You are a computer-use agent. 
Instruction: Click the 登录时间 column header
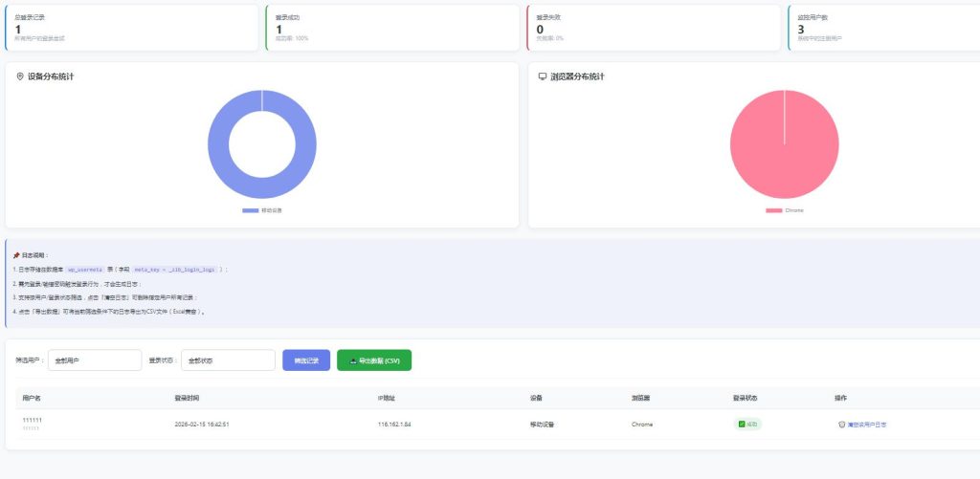pos(187,398)
